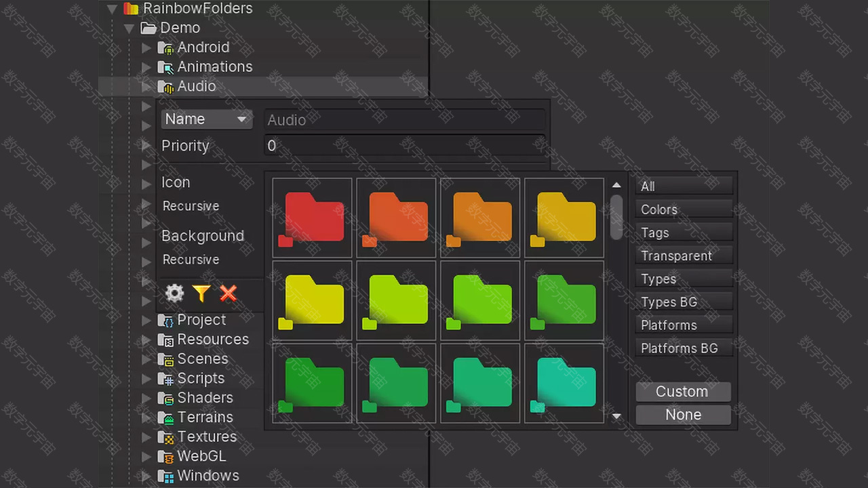Click the Android folder icon

165,48
